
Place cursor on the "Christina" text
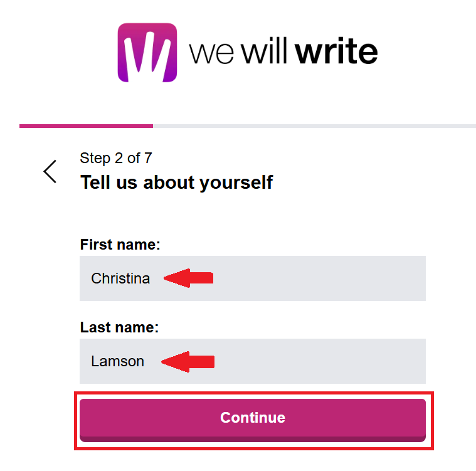pyautogui.click(x=120, y=278)
